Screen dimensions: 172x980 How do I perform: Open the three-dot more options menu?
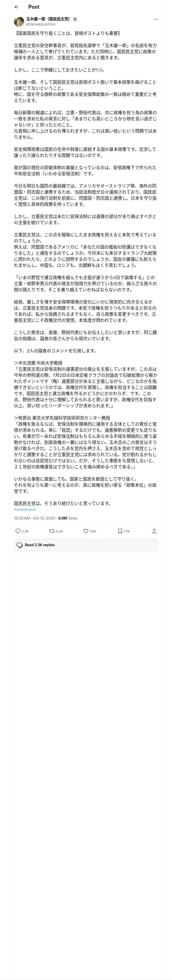click(156, 19)
